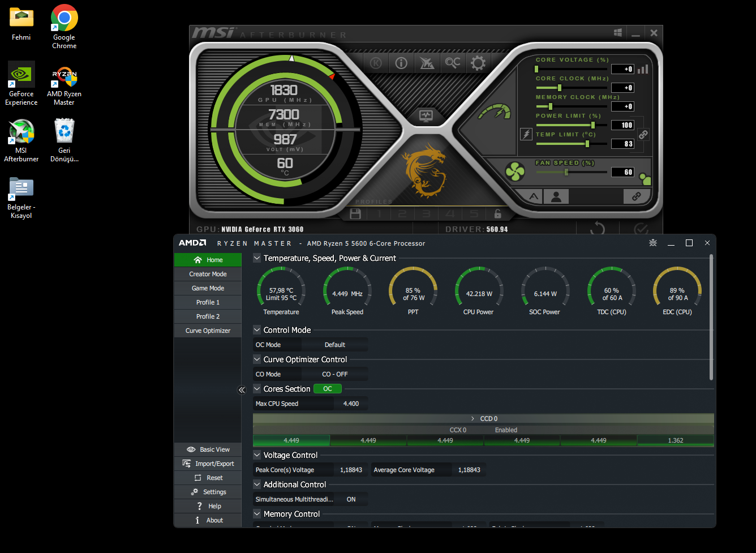Click the Afterburner reset arrow icon

coord(598,229)
